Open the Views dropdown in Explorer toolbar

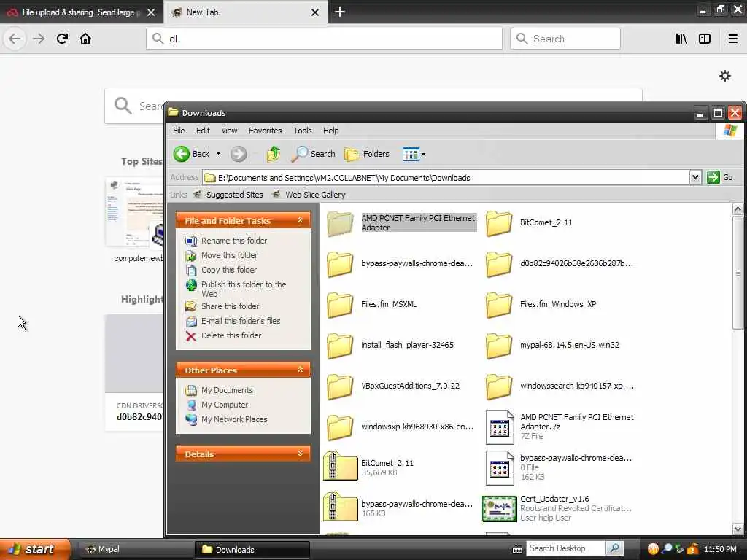tap(414, 154)
